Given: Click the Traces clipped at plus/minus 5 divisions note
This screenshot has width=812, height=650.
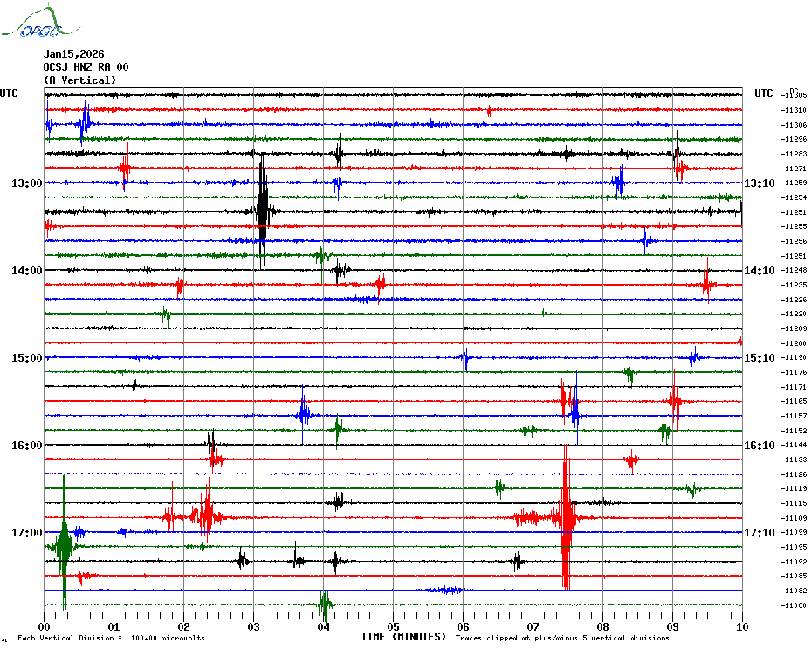Looking at the screenshot, I should tap(562, 638).
